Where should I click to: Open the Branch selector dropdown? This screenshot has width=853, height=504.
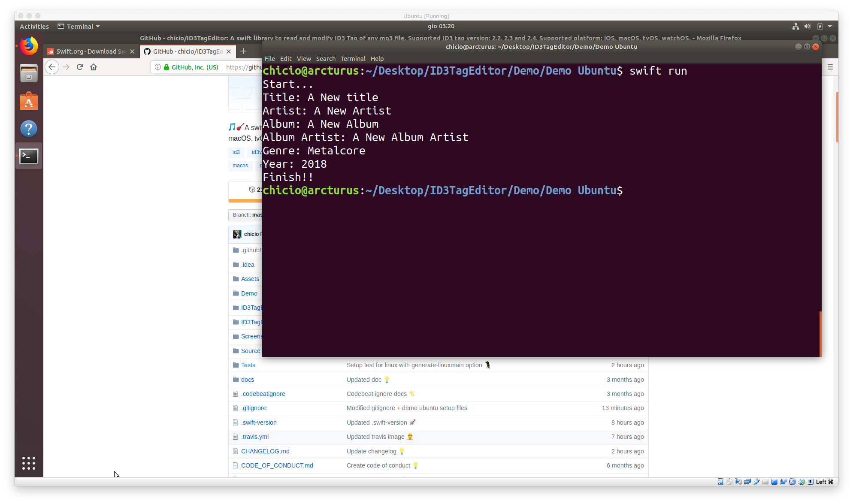246,215
